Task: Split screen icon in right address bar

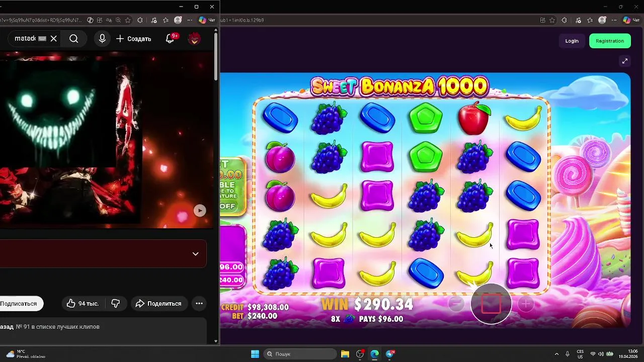Action: (542, 20)
